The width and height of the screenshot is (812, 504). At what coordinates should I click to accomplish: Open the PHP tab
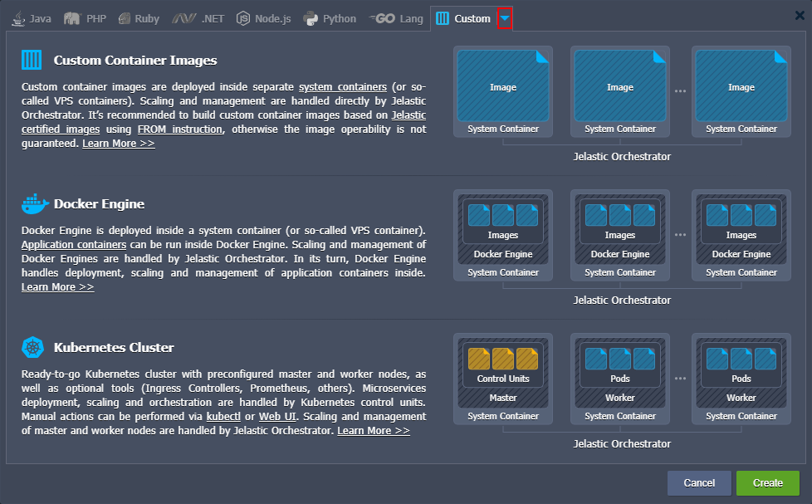[x=85, y=18]
